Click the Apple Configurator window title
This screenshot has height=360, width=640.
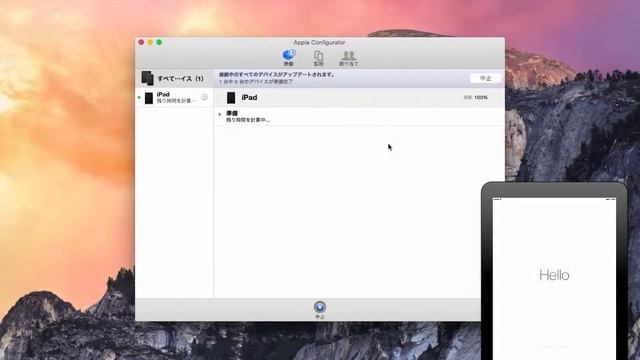point(319,42)
